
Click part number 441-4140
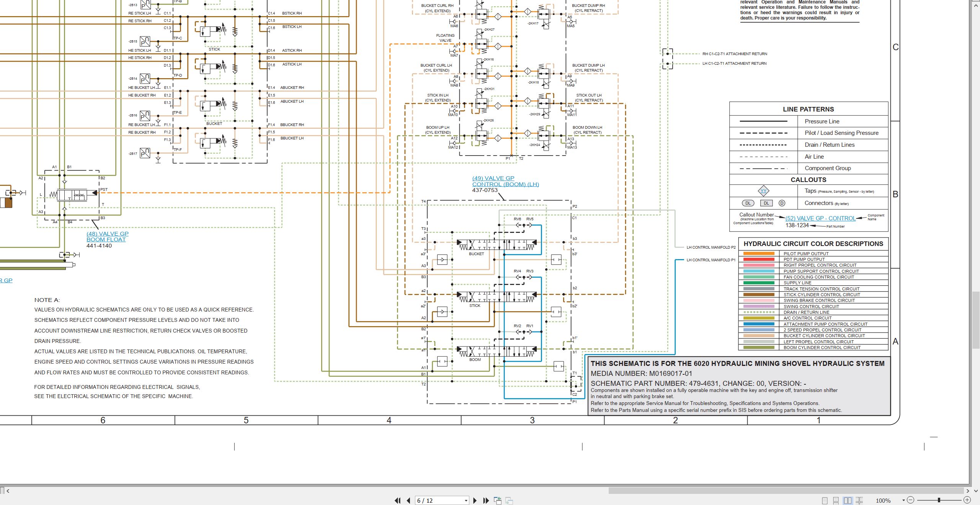coord(99,246)
